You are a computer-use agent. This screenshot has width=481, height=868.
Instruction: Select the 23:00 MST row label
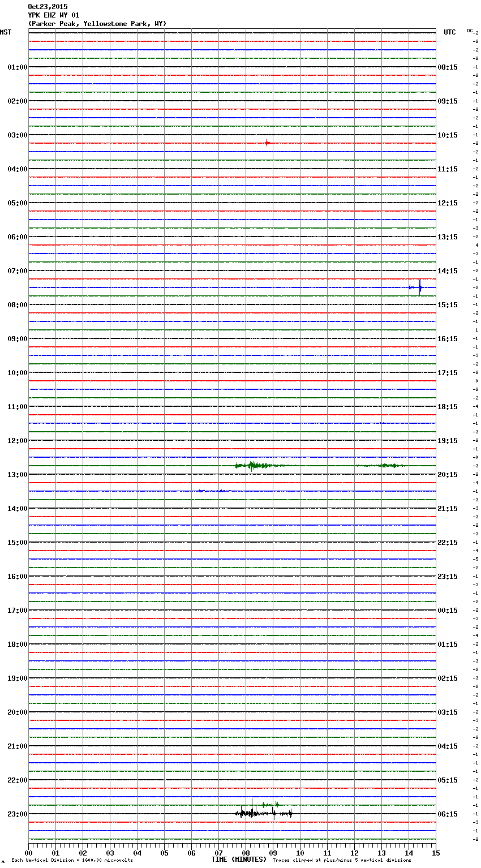point(18,814)
